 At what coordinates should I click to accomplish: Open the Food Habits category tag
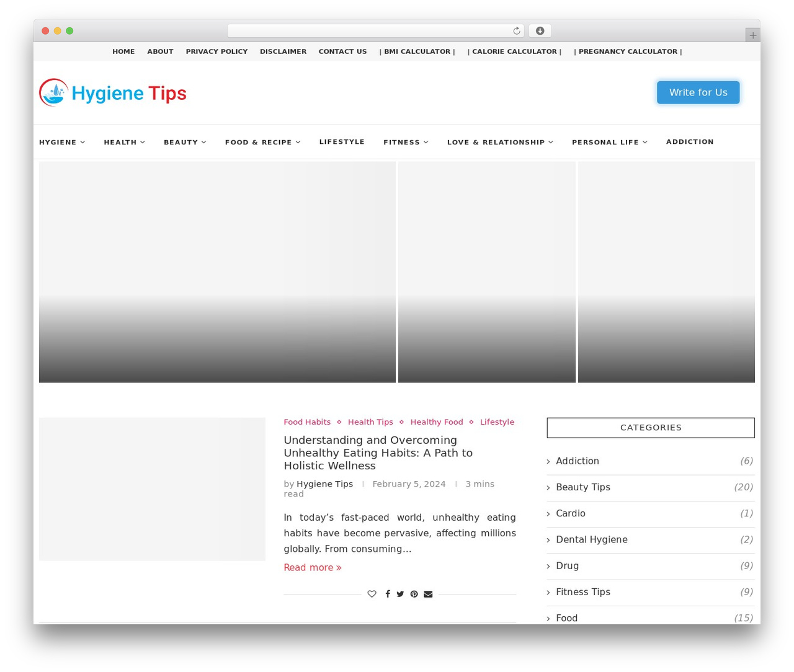point(307,422)
